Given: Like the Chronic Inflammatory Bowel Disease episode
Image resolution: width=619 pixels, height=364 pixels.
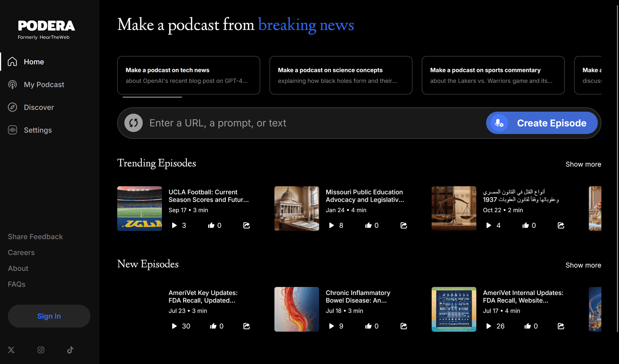Looking at the screenshot, I should coord(368,326).
